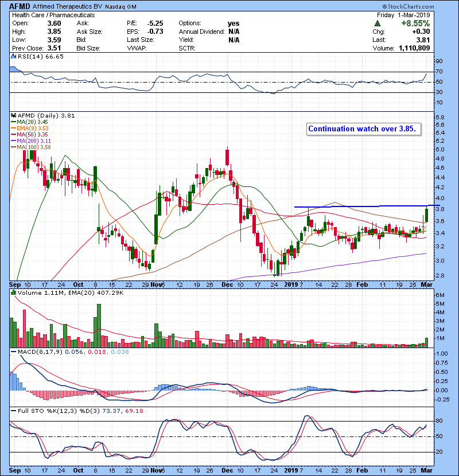Click the P/E value -5.25
This screenshot has width=459, height=476.
point(155,24)
